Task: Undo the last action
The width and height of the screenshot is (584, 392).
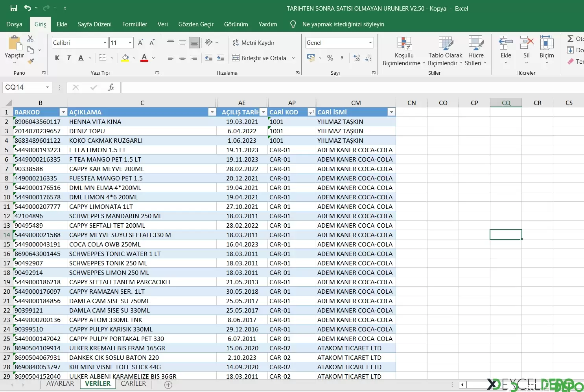Action: click(27, 8)
